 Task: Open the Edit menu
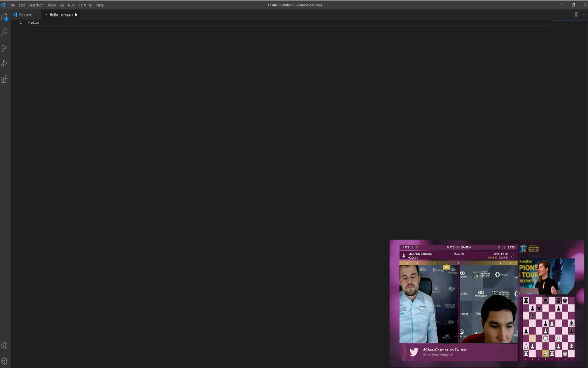22,5
